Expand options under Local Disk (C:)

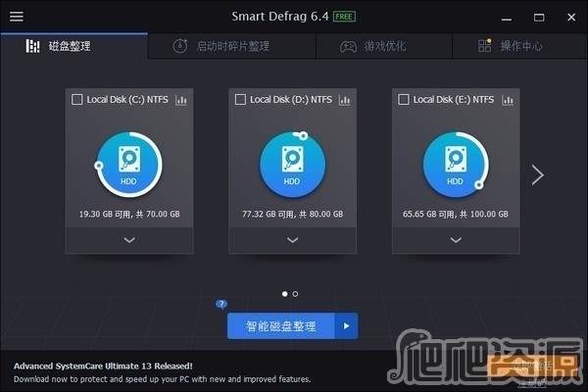pos(129,240)
